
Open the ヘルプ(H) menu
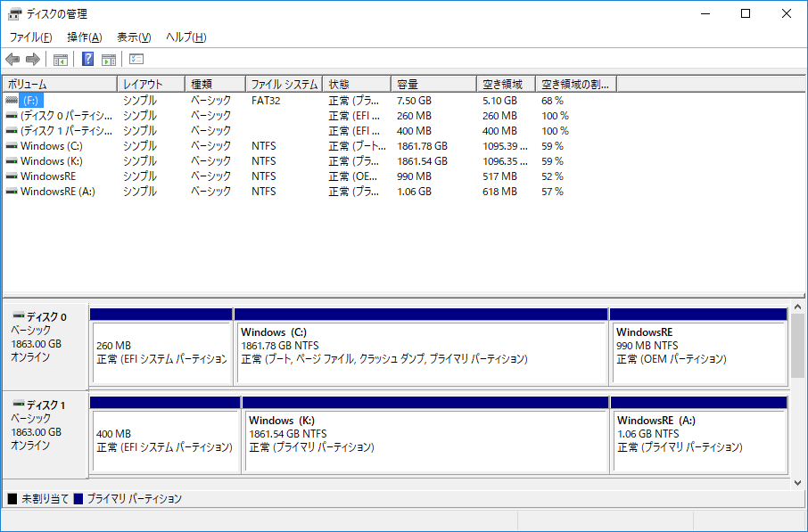point(186,37)
